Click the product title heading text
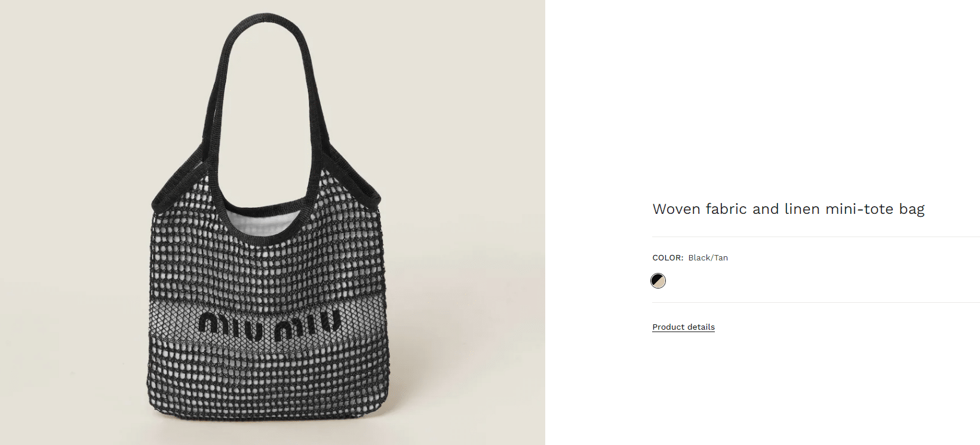The image size is (980, 445). 788,209
